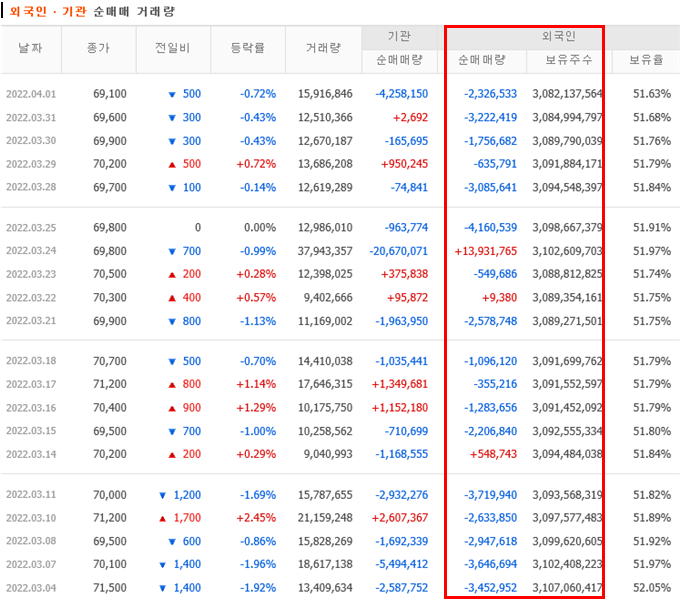
Task: Click holdings value 3,082,137,564
Action: 567,94
